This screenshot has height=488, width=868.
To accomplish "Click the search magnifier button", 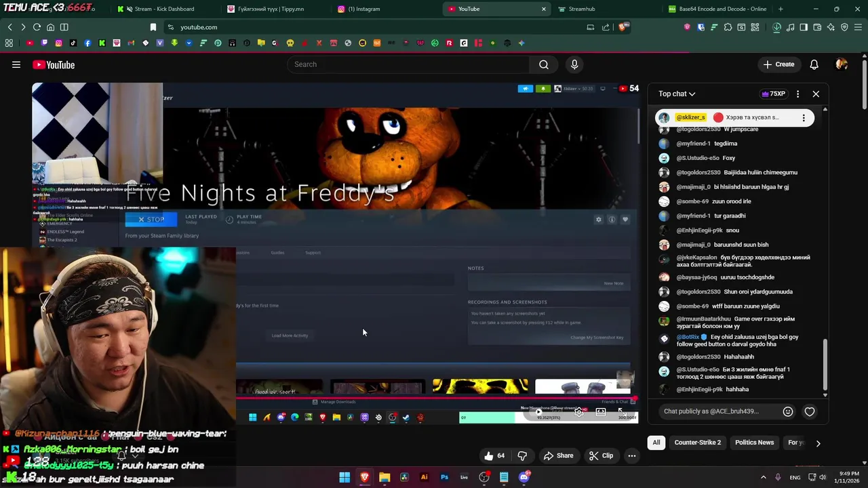I will (x=544, y=64).
